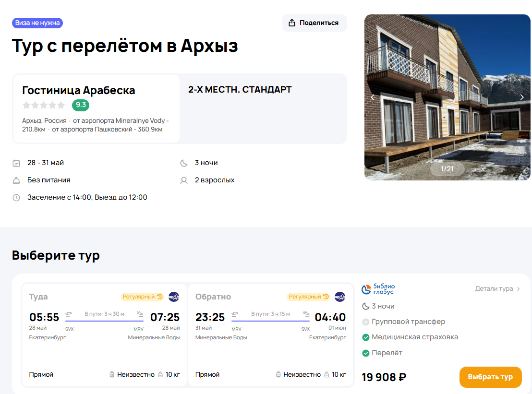Screen dimensions: 532x394
Task: Click the 9.3 hotel rating badge
Action: [81, 105]
